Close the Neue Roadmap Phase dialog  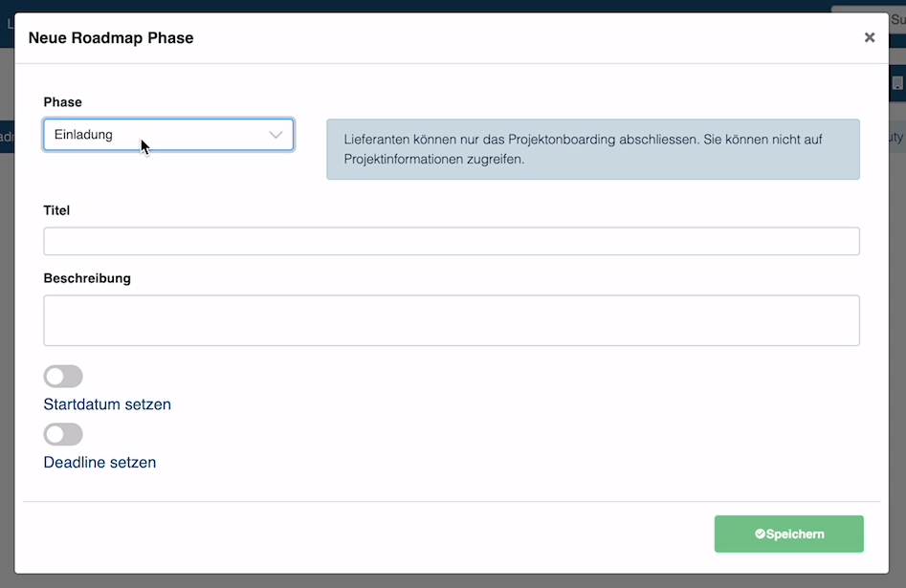point(869,37)
